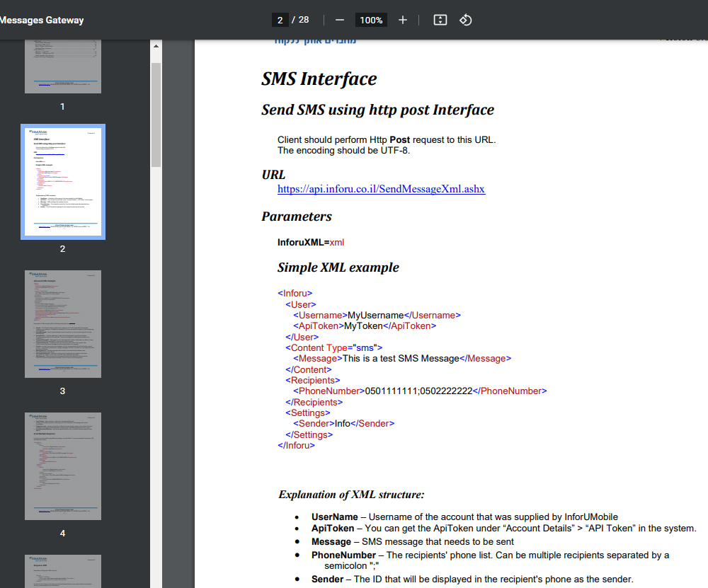
Task: Click the zoom in plus icon
Action: pos(403,20)
